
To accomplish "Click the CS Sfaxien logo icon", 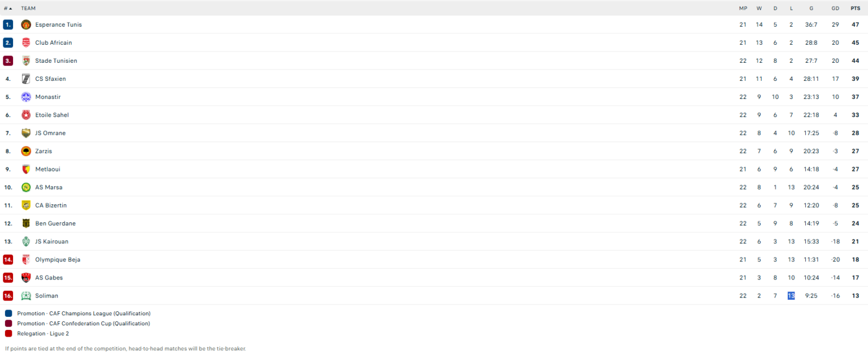I will coord(26,79).
